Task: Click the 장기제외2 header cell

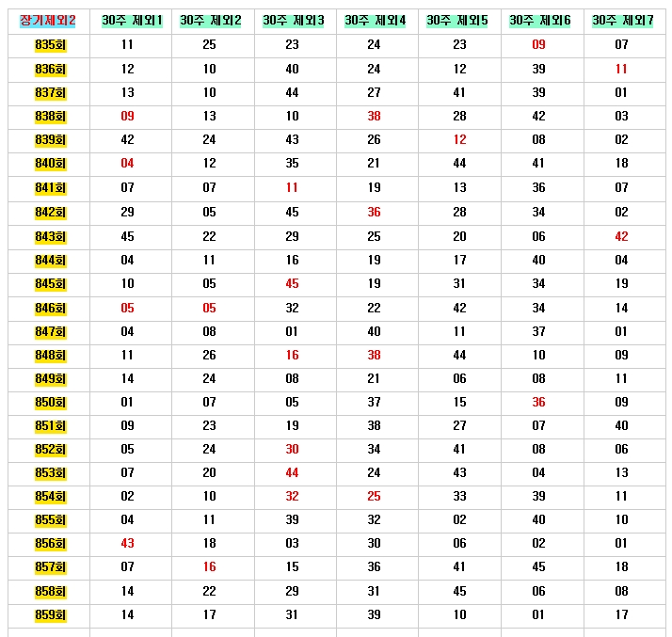Action: (48, 20)
